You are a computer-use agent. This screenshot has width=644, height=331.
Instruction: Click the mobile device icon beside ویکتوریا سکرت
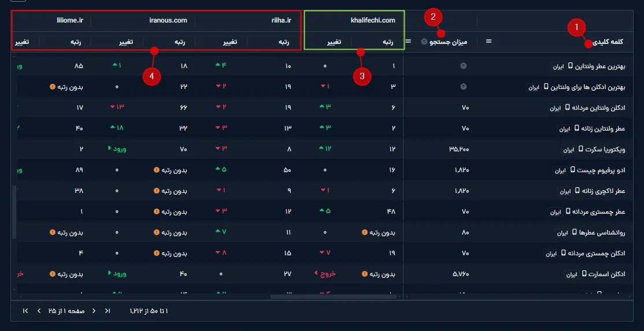click(x=580, y=149)
